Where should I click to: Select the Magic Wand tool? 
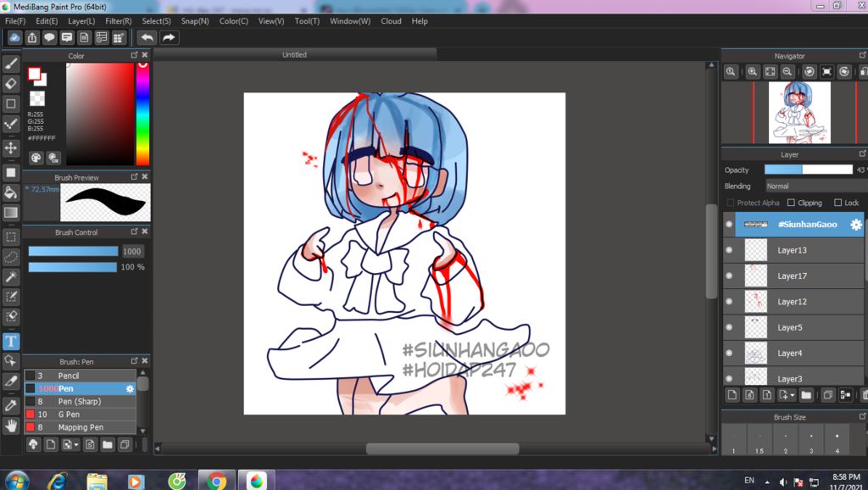tap(10, 277)
